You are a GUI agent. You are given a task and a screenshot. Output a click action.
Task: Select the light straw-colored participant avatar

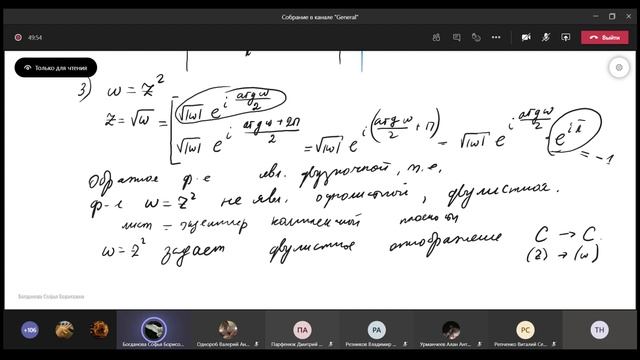point(64,330)
